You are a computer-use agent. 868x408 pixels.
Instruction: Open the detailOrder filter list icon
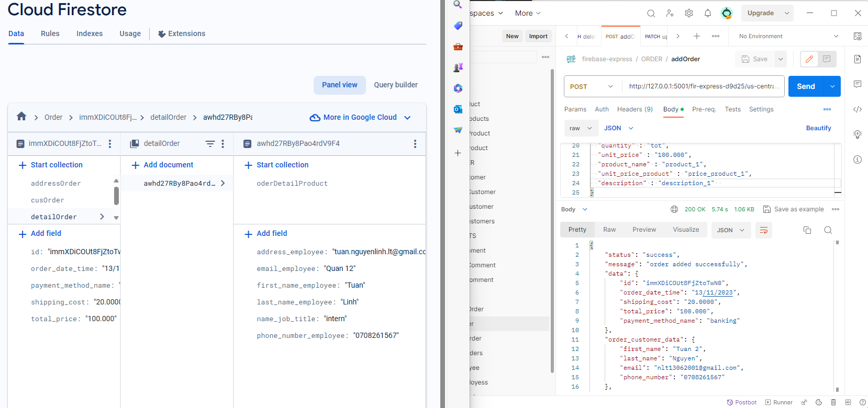210,144
